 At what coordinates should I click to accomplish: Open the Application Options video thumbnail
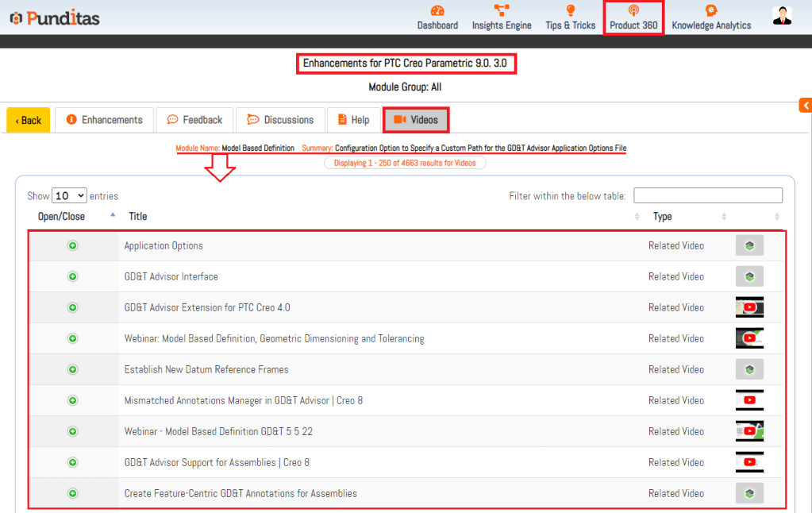[x=749, y=246]
